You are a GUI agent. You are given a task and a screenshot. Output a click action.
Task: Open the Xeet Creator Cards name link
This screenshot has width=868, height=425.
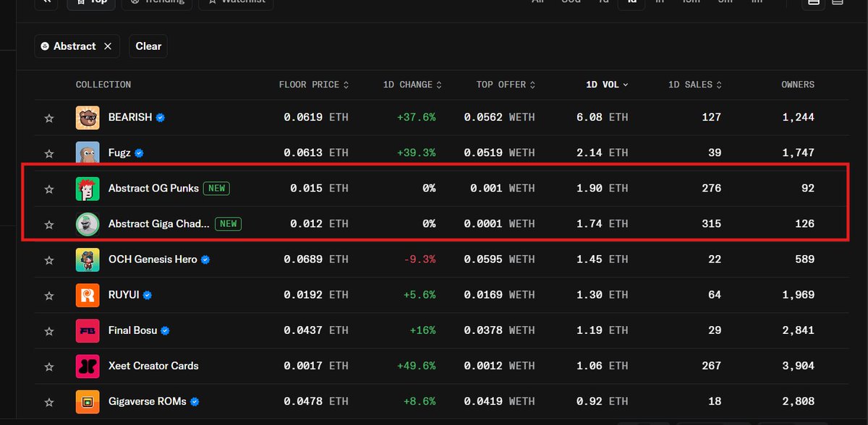(x=153, y=366)
